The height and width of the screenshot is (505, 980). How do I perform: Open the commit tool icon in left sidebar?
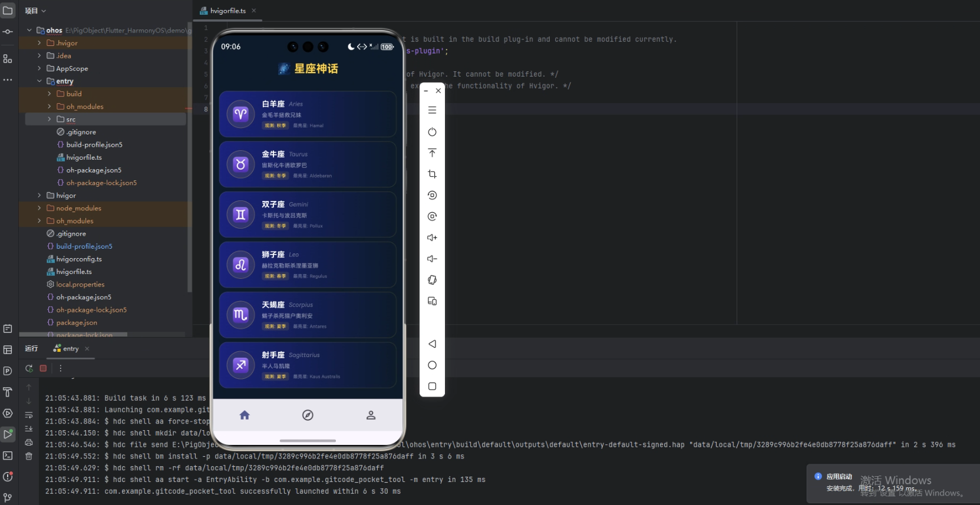click(8, 32)
